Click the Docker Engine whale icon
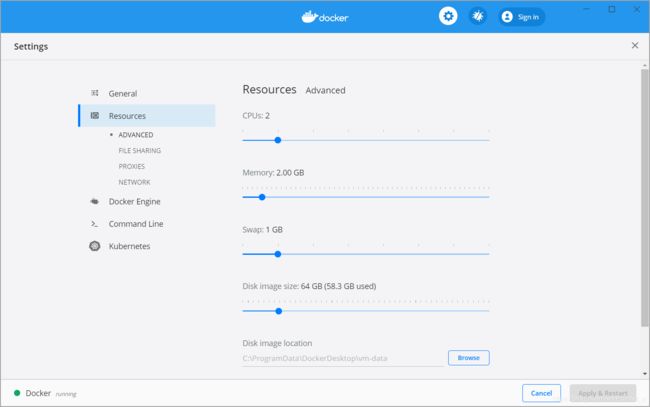 (95, 201)
